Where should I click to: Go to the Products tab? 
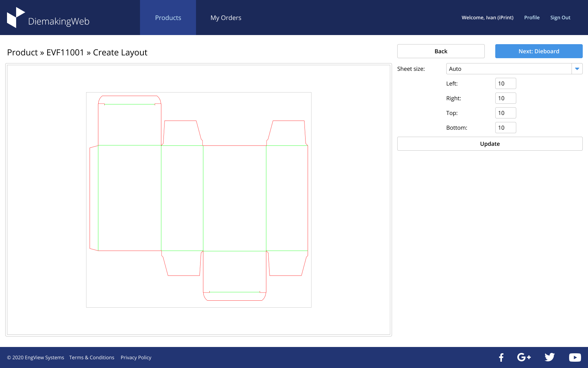(168, 18)
